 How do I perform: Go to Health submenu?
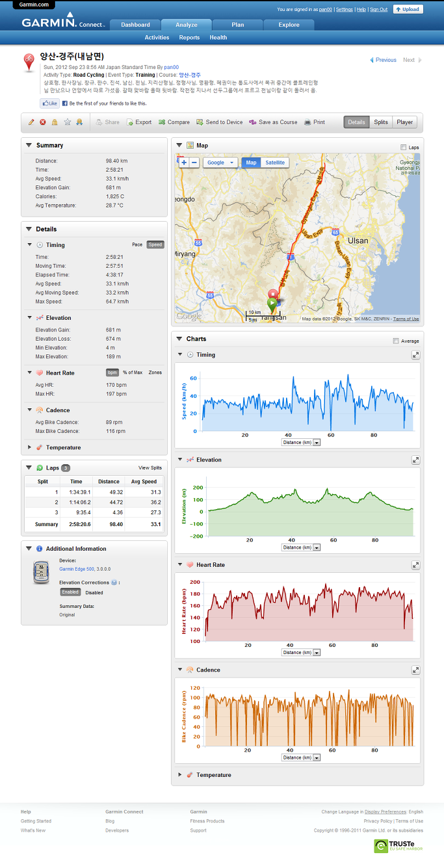218,38
